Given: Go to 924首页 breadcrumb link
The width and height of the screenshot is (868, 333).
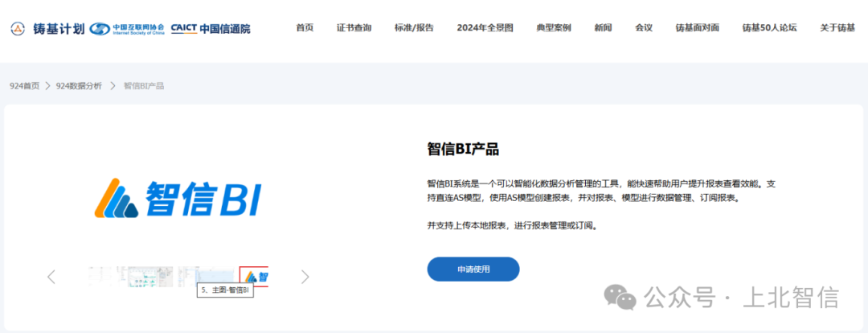Looking at the screenshot, I should click(24, 86).
